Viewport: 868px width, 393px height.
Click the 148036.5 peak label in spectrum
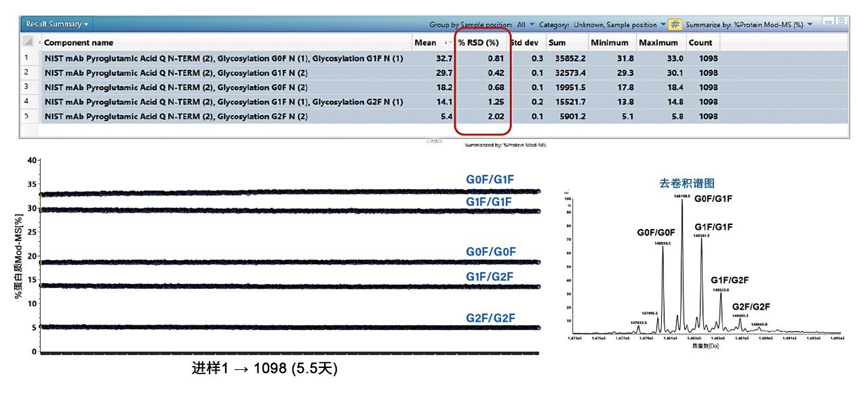coord(663,243)
